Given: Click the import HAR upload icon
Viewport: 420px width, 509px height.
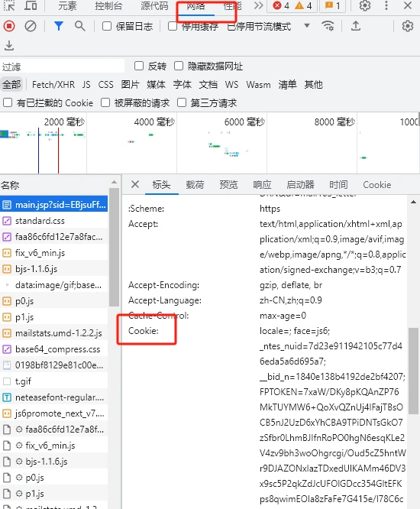Looking at the screenshot, I should tap(356, 26).
